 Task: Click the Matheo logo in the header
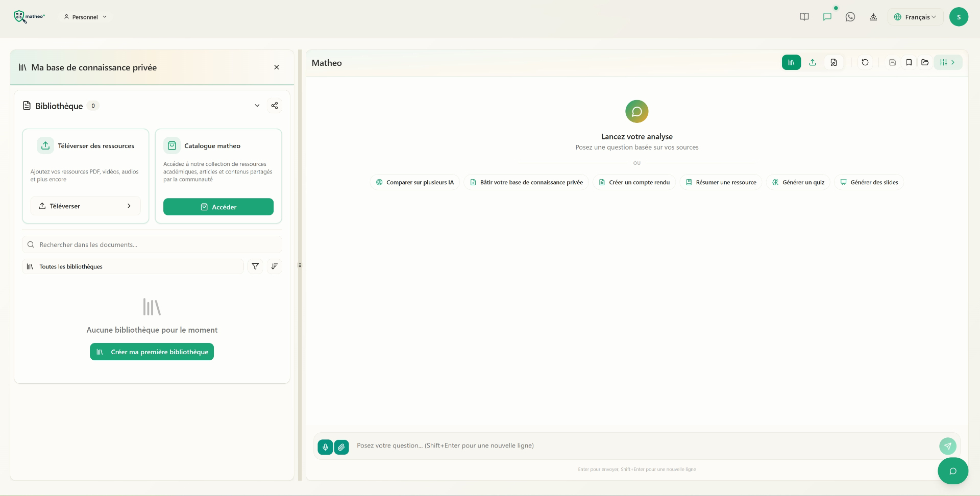coord(29,17)
